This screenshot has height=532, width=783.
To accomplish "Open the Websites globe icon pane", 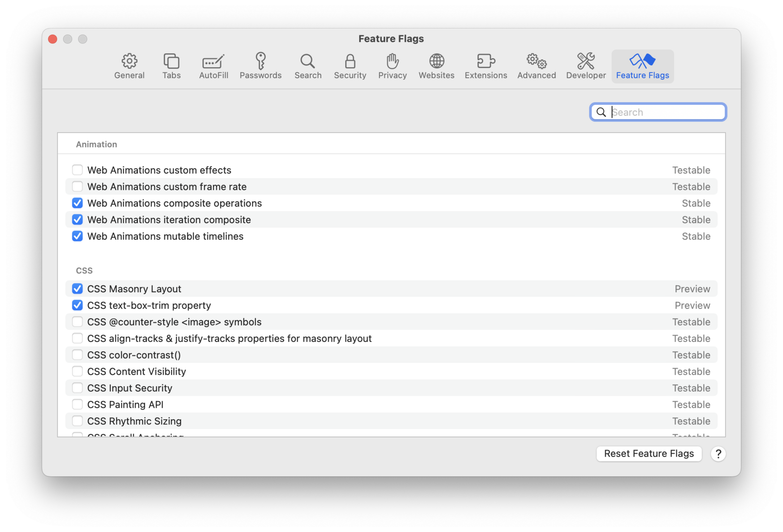I will (x=436, y=66).
